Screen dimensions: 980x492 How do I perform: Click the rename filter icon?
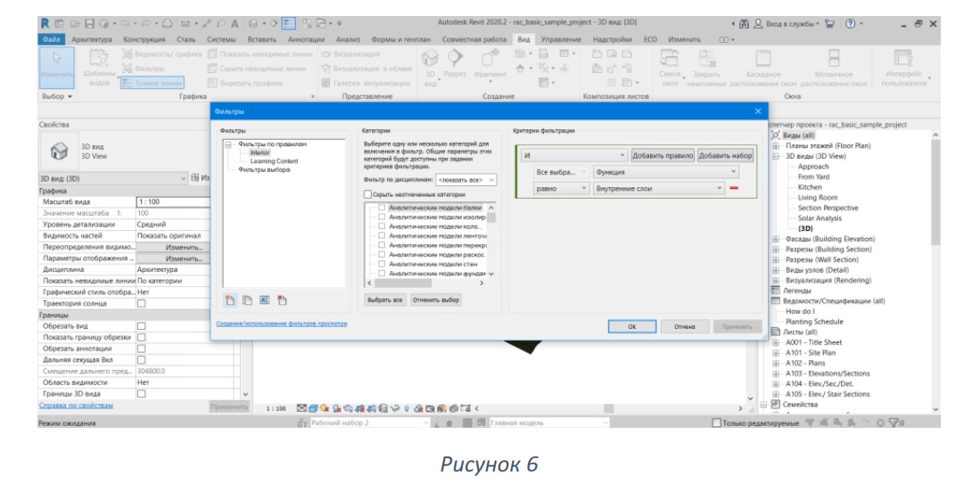pos(264,300)
